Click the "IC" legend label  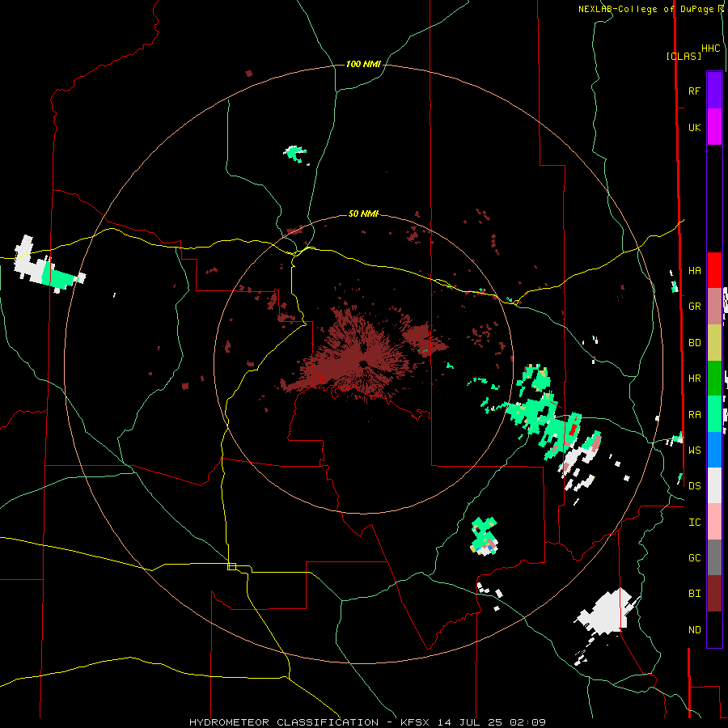(694, 522)
